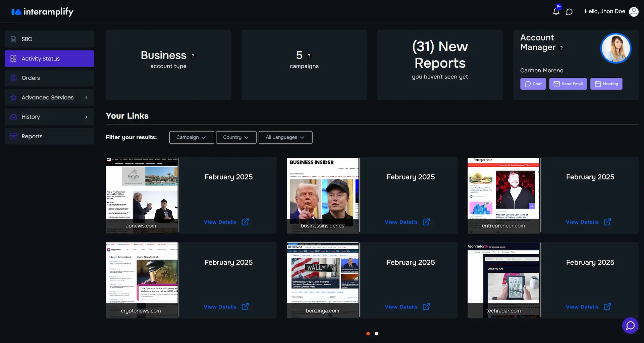
Task: Click the History inbox icon in sidebar
Action: pyautogui.click(x=13, y=117)
